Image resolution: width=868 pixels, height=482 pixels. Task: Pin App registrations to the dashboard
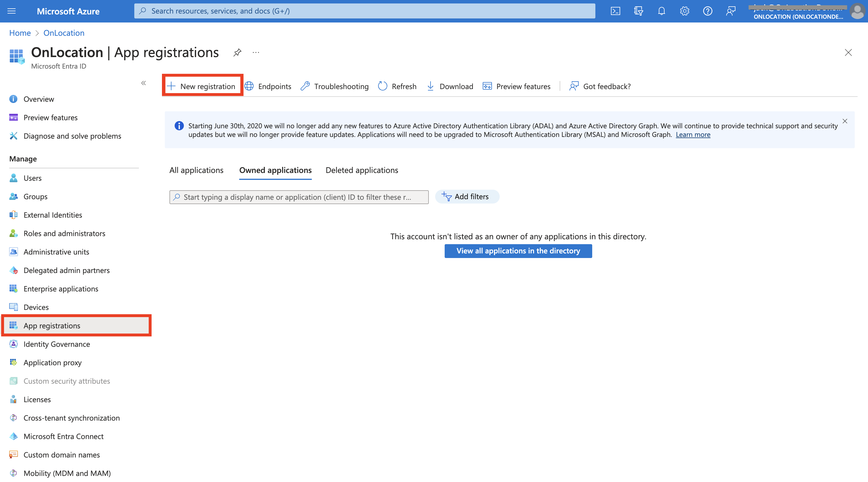click(x=237, y=52)
